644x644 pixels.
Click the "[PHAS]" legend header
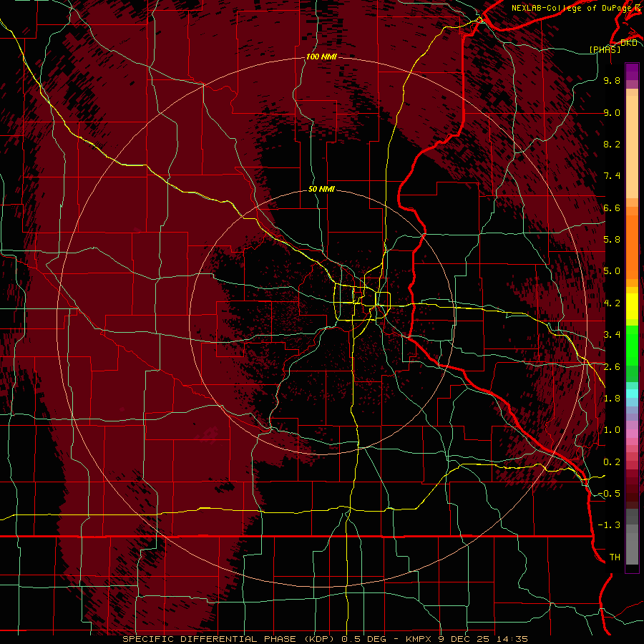tap(605, 49)
